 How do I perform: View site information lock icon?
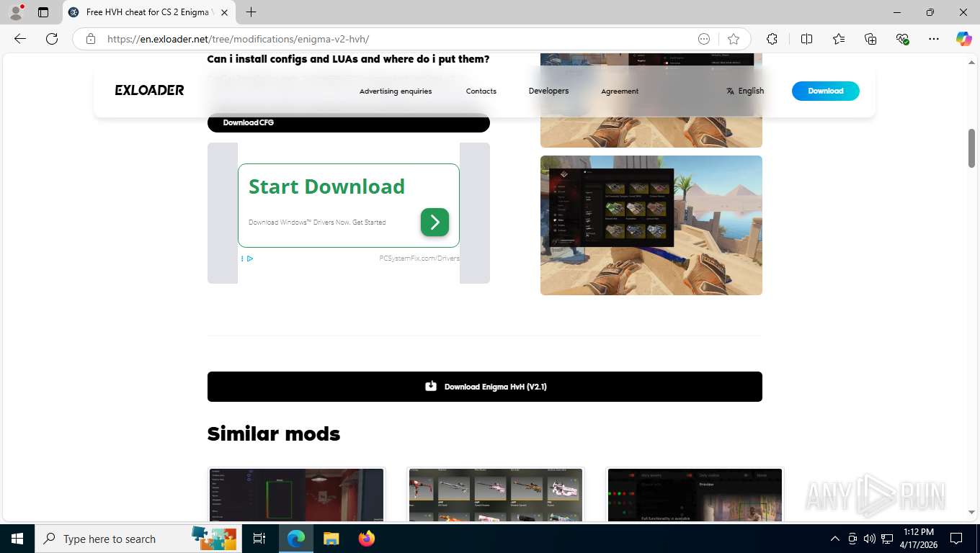(91, 39)
